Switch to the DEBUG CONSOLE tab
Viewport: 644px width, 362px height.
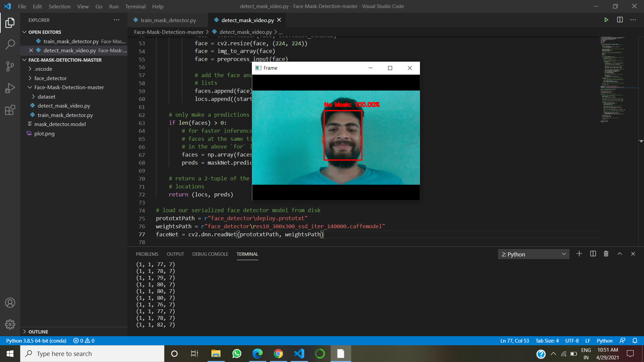[210, 254]
